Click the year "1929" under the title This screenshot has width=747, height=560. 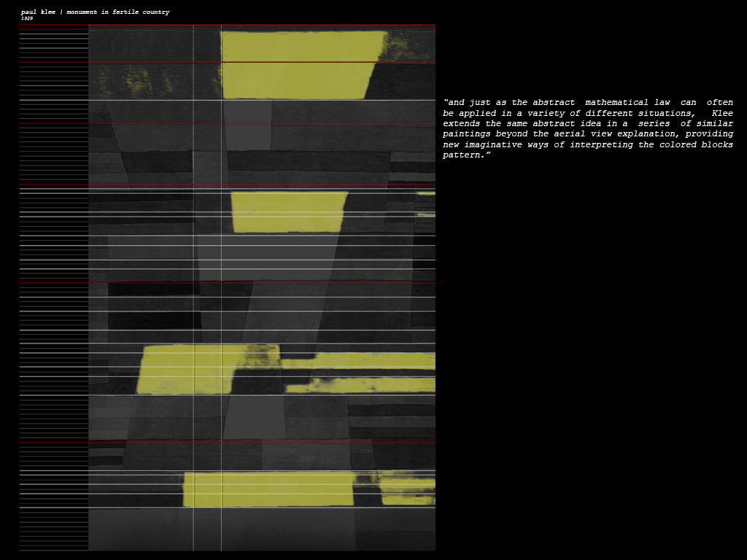27,18
